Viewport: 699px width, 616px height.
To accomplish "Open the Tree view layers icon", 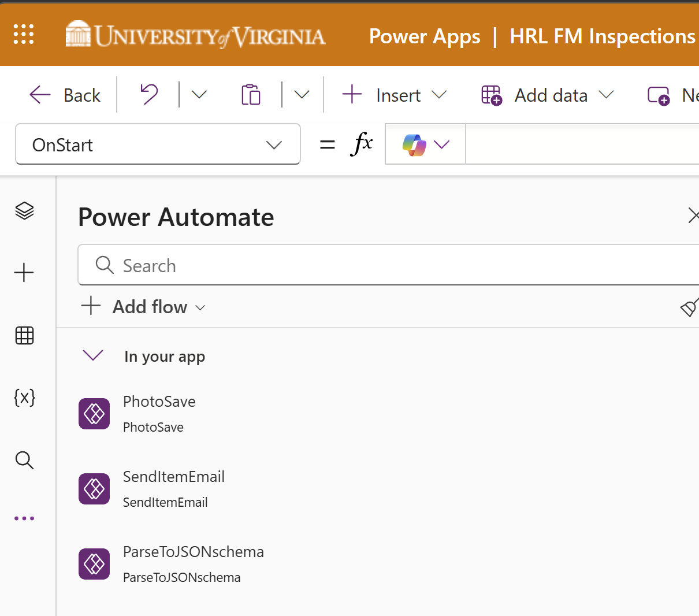I will click(x=24, y=211).
